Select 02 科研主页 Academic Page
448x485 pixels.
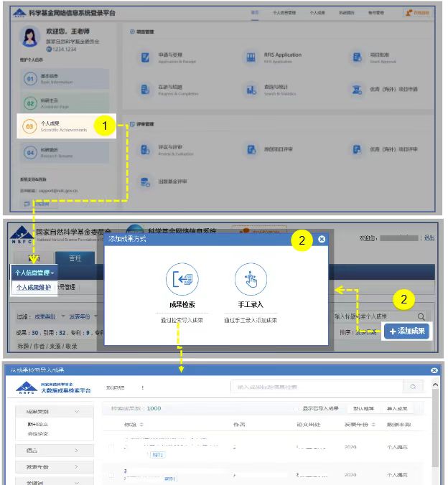(x=65, y=103)
